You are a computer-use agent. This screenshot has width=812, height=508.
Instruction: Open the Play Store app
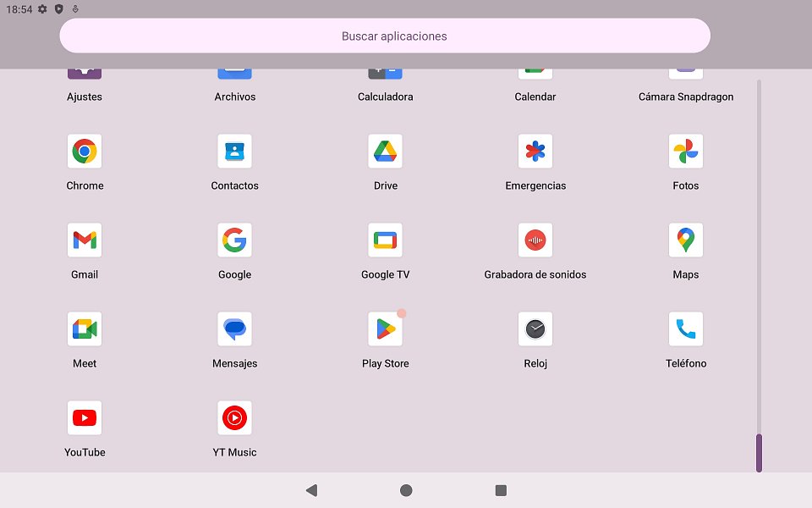coord(386,329)
